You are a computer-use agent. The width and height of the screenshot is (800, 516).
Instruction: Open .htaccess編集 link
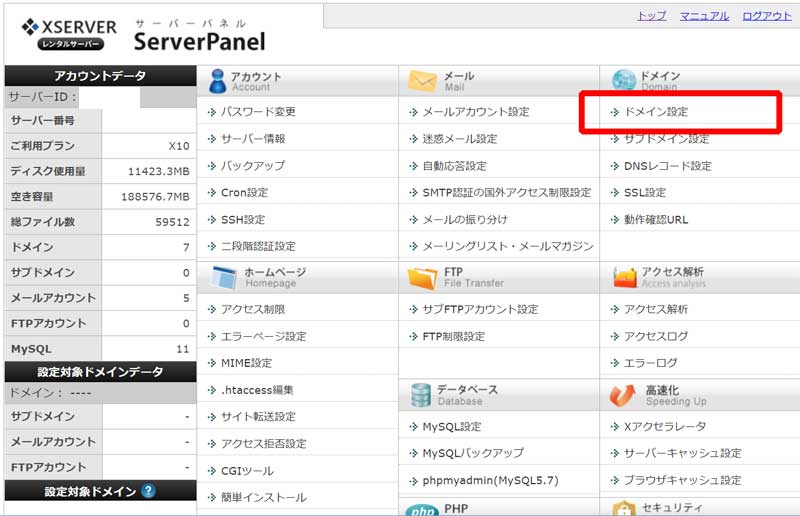point(257,390)
